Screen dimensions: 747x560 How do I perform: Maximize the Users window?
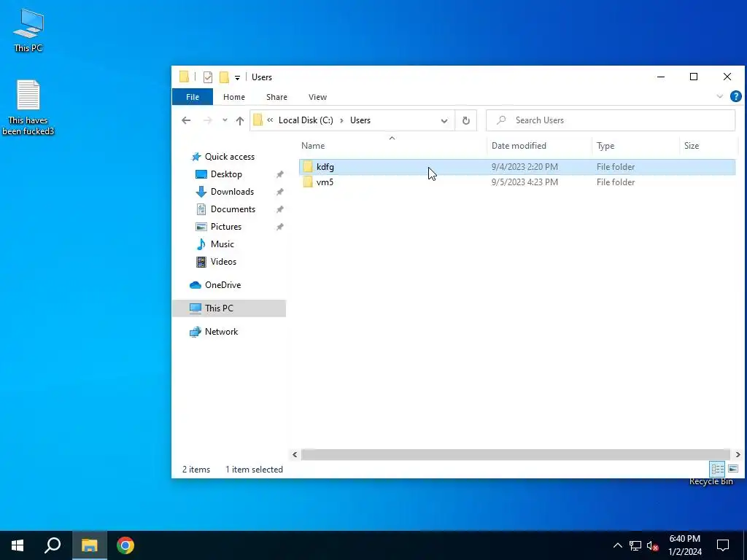point(694,77)
